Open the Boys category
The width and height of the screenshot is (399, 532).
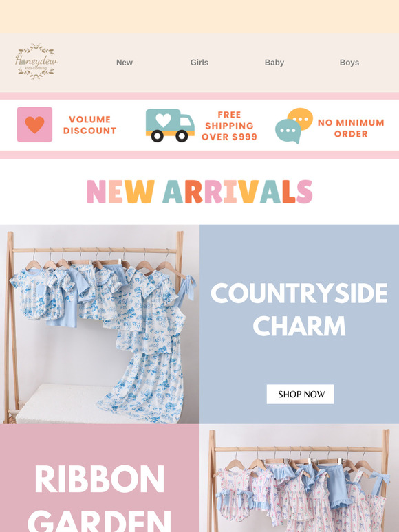pyautogui.click(x=349, y=63)
